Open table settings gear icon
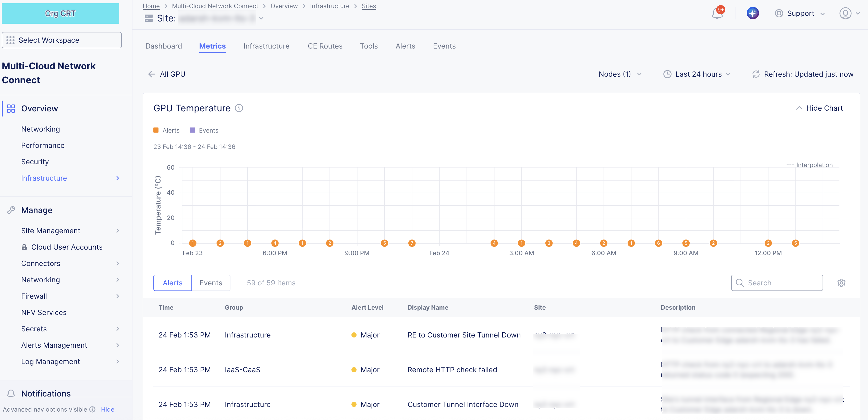Image resolution: width=868 pixels, height=420 pixels. 841,283
